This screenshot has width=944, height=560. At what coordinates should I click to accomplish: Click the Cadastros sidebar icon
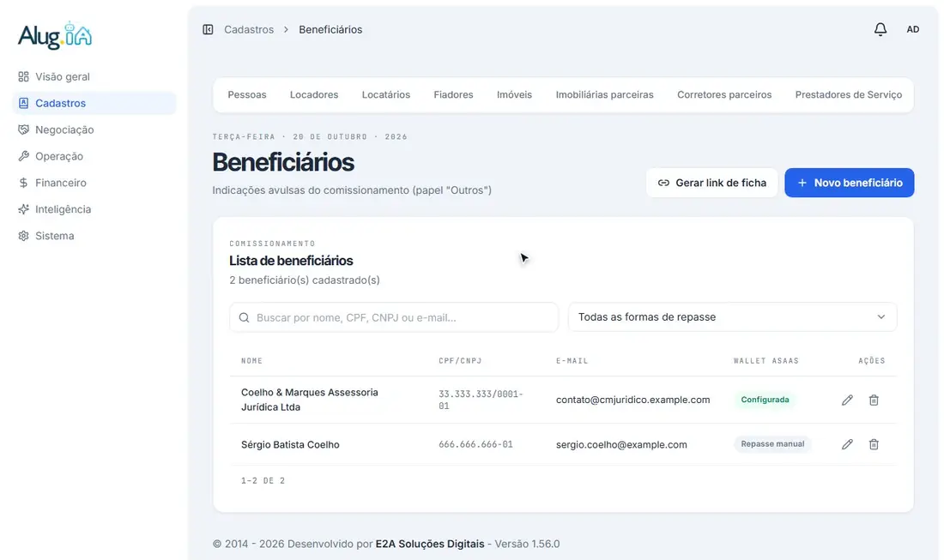coord(23,103)
